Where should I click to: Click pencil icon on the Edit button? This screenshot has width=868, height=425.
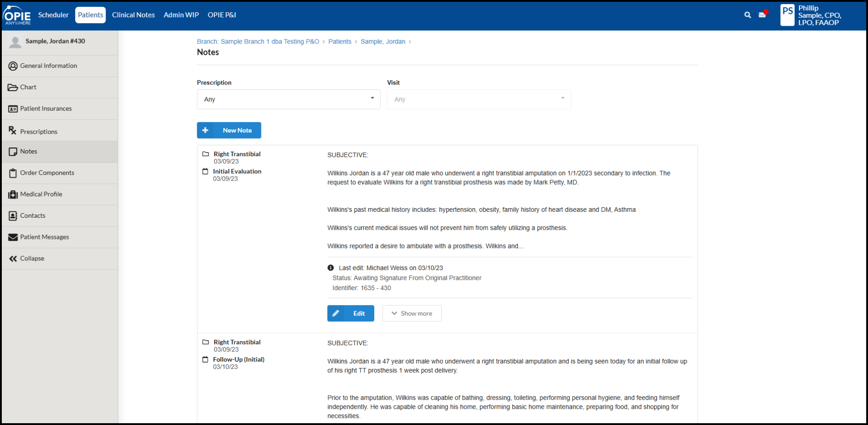click(x=336, y=313)
